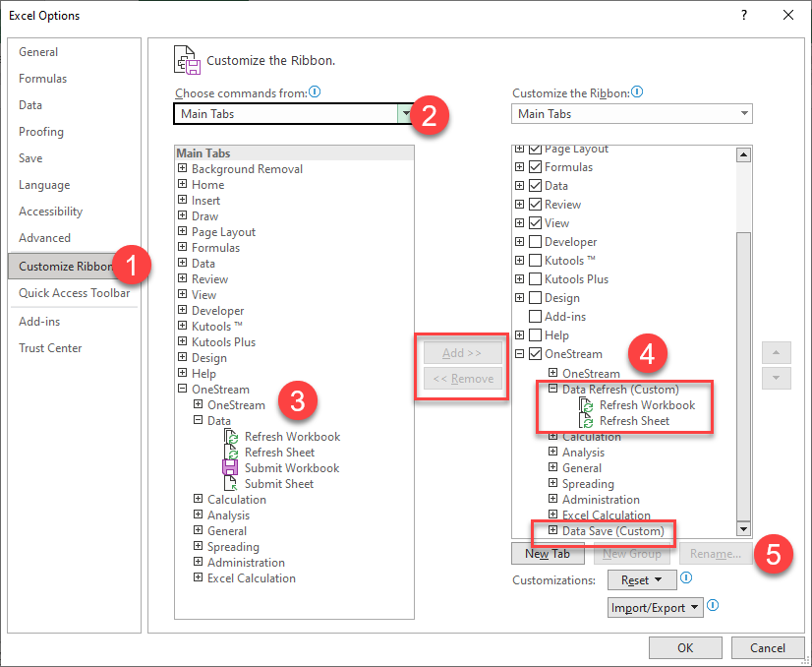Switch to the Quick Access Toolbar section
812x667 pixels.
pyautogui.click(x=73, y=292)
